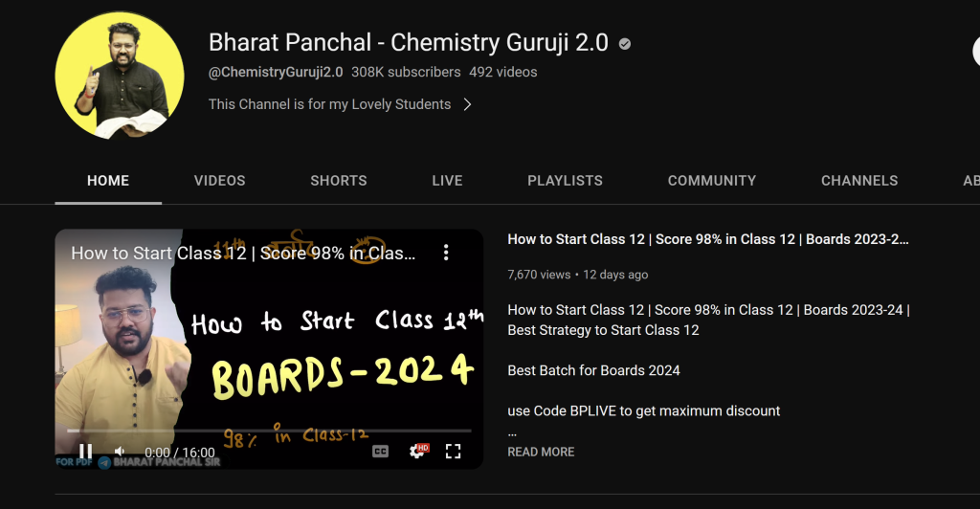Click the '7,670 views' text
Viewport: 980px width, 509px height.
pyautogui.click(x=539, y=275)
